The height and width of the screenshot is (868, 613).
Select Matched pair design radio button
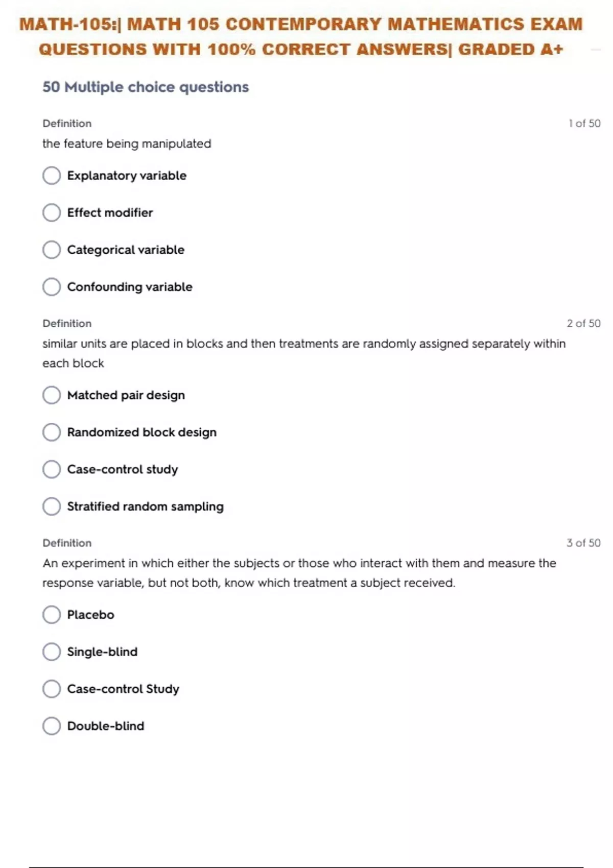pos(52,395)
